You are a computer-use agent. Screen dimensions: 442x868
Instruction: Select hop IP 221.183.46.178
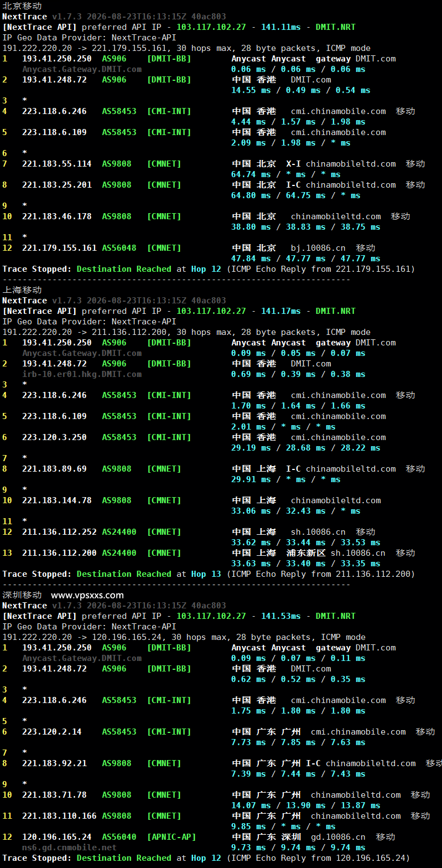(57, 216)
